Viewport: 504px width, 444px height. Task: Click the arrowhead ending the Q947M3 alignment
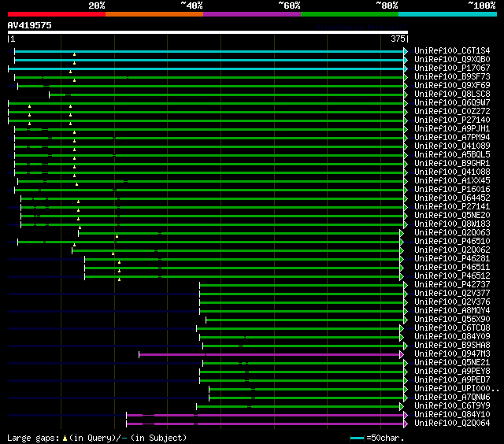pos(402,354)
